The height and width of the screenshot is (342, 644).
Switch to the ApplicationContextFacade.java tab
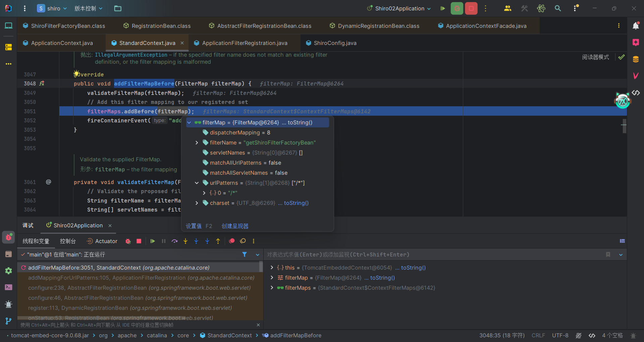[482, 26]
